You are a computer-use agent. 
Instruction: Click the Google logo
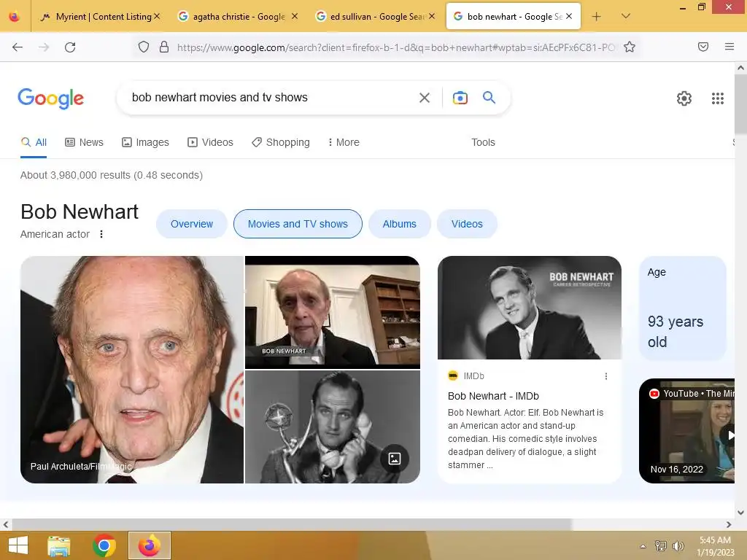point(51,98)
